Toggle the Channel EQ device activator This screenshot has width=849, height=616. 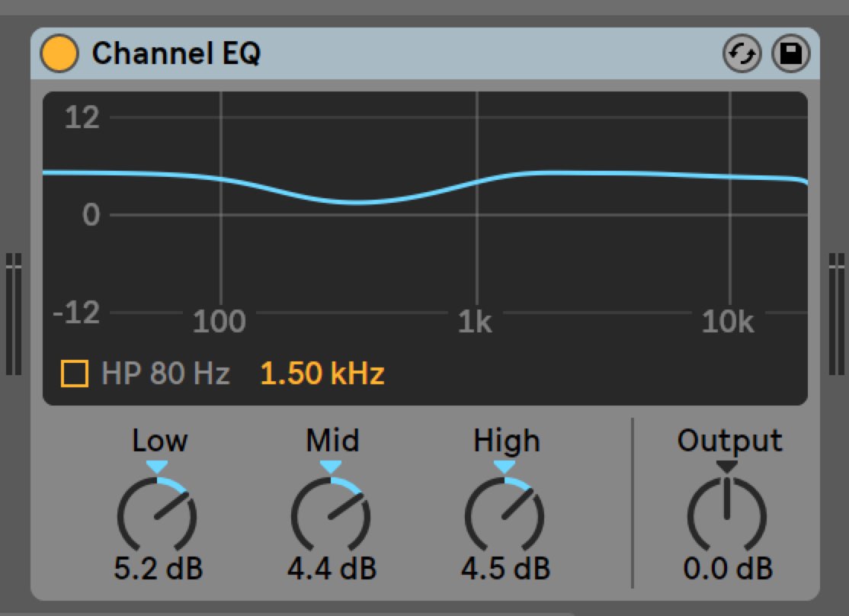pyautogui.click(x=59, y=53)
